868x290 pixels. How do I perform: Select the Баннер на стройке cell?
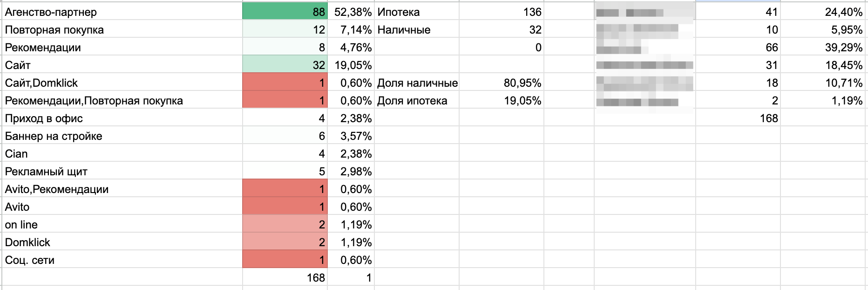[x=122, y=136]
